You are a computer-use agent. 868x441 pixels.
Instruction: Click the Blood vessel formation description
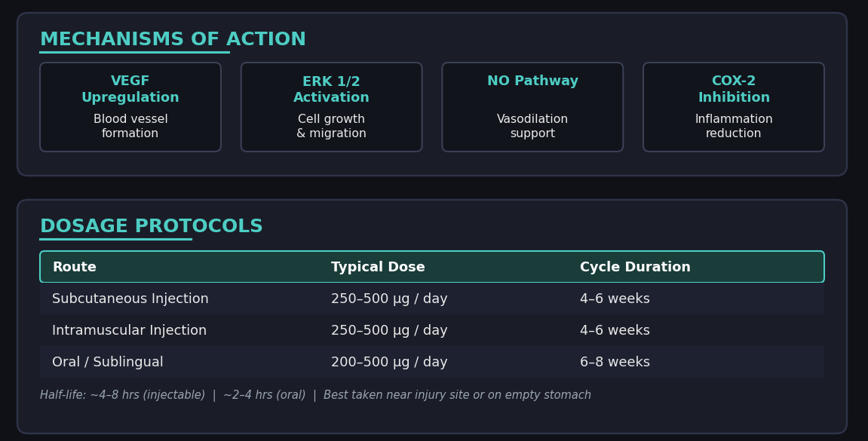point(130,127)
